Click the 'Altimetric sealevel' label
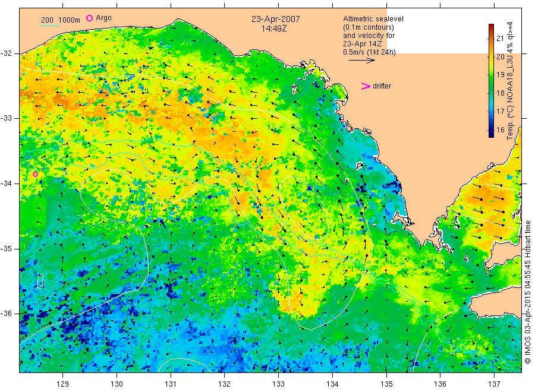Image resolution: width=535 pixels, height=392 pixels. (x=373, y=19)
